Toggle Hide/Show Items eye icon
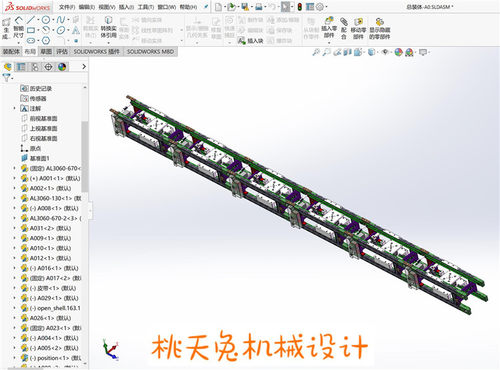500x370 pixels. 385,52
